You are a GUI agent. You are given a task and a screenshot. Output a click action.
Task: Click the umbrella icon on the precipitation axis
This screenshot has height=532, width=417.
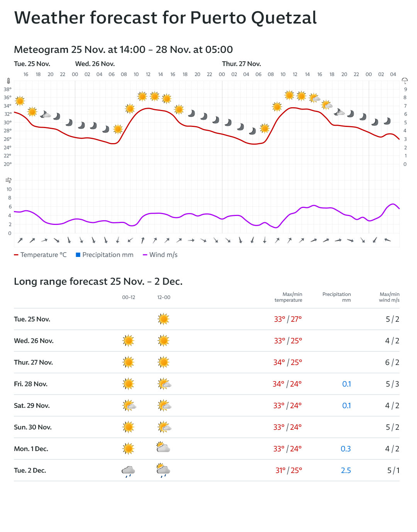click(405, 81)
